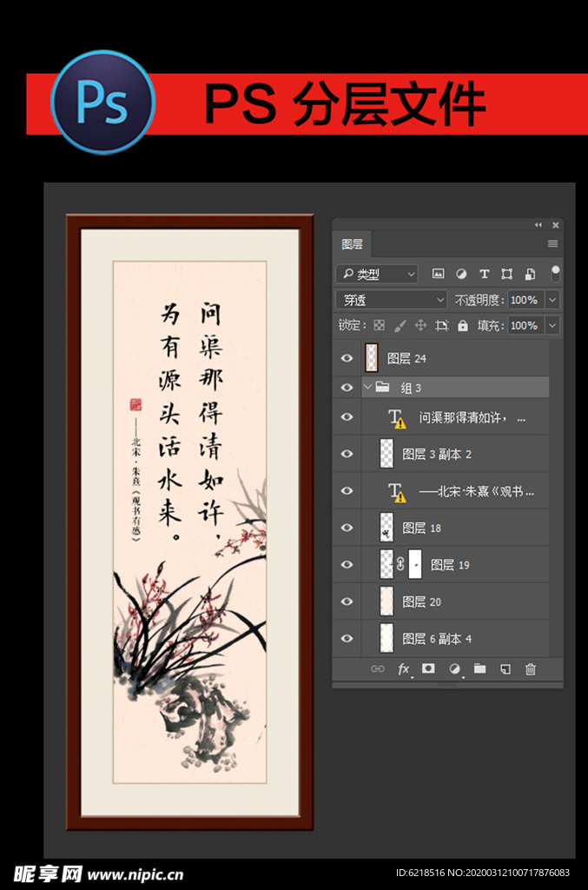Viewport: 588px width, 890px height.
Task: Select the thumbnail of 图层 24
Action: coord(372,358)
